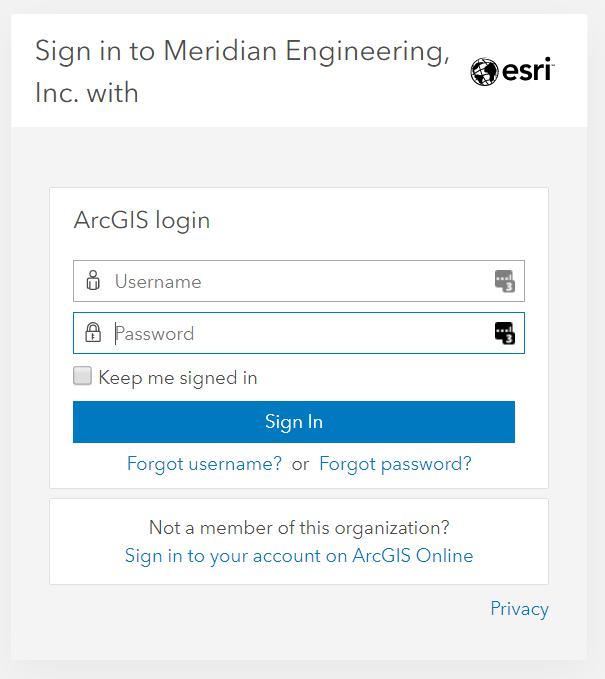605x679 pixels.
Task: Open Sign in to your account on ArcGIS Online
Action: click(299, 556)
